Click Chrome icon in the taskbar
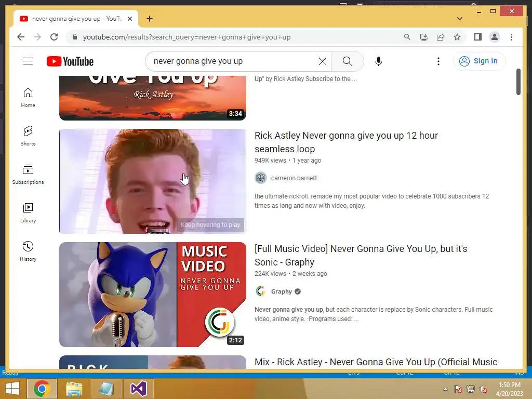 [42, 389]
